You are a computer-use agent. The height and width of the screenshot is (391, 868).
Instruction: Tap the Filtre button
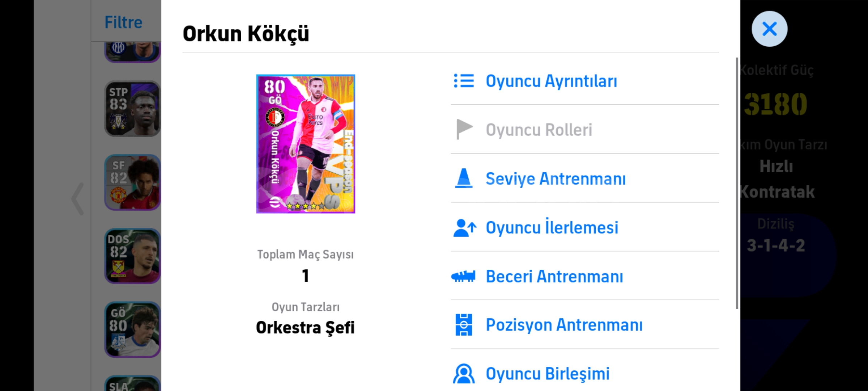click(123, 22)
